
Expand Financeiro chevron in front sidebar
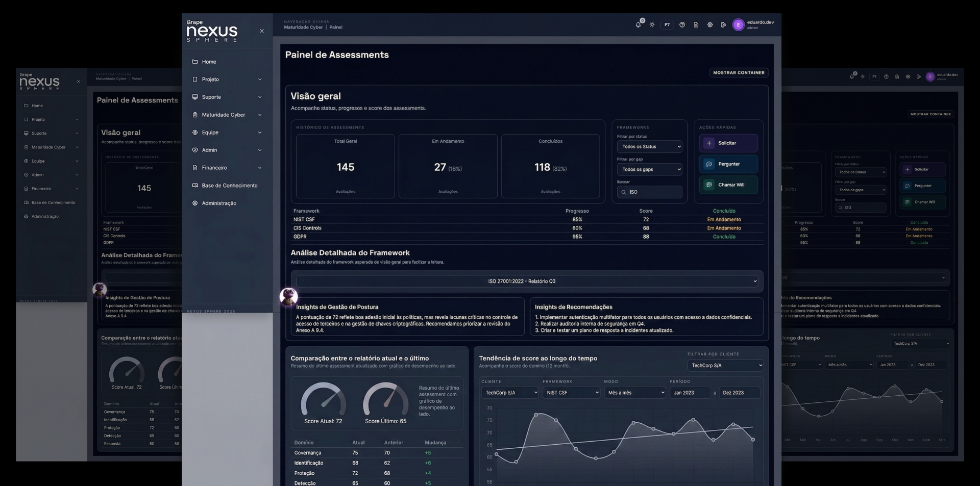pos(260,168)
